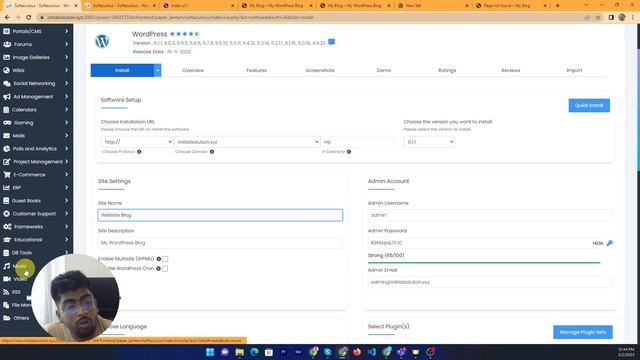
Task: Open the Demo tab
Action: click(384, 70)
